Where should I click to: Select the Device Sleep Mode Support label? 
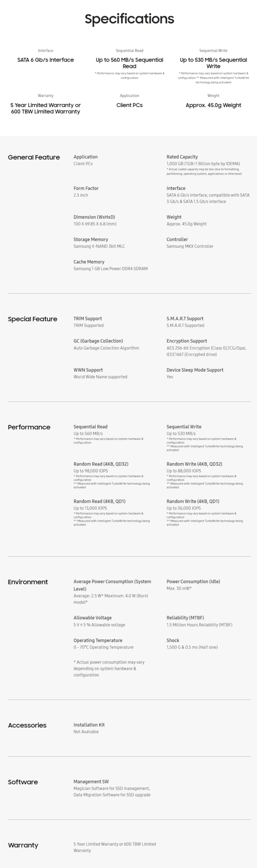pos(195,370)
